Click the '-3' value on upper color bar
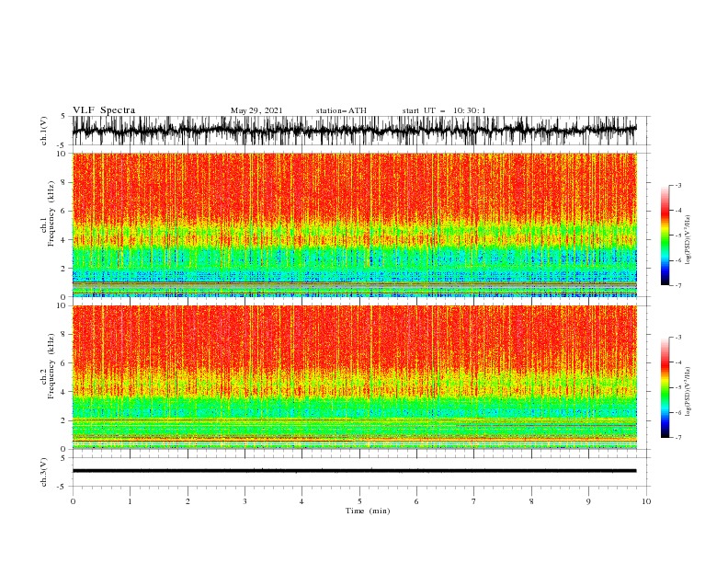The height and width of the screenshot is (563, 728). click(677, 185)
